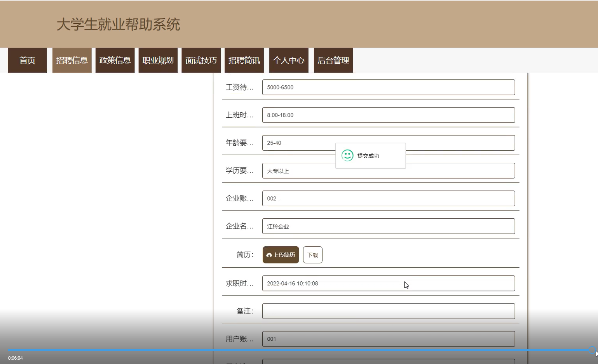Click the empty 备注 remarks field
This screenshot has width=598, height=364.
tap(388, 311)
